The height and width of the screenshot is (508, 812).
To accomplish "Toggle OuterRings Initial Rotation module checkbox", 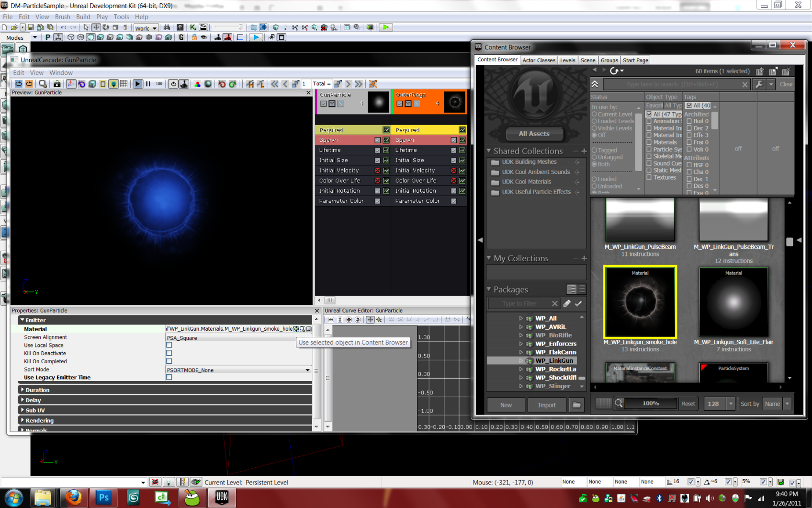I will pos(453,191).
